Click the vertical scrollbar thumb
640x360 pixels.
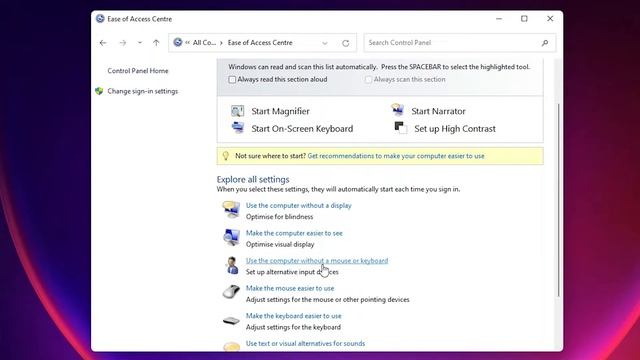[558, 200]
